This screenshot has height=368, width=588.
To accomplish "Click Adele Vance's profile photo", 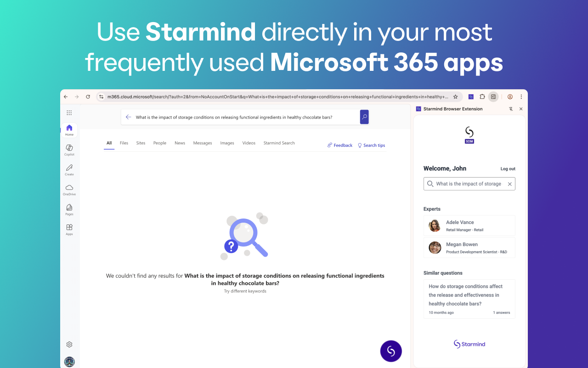I will click(435, 225).
